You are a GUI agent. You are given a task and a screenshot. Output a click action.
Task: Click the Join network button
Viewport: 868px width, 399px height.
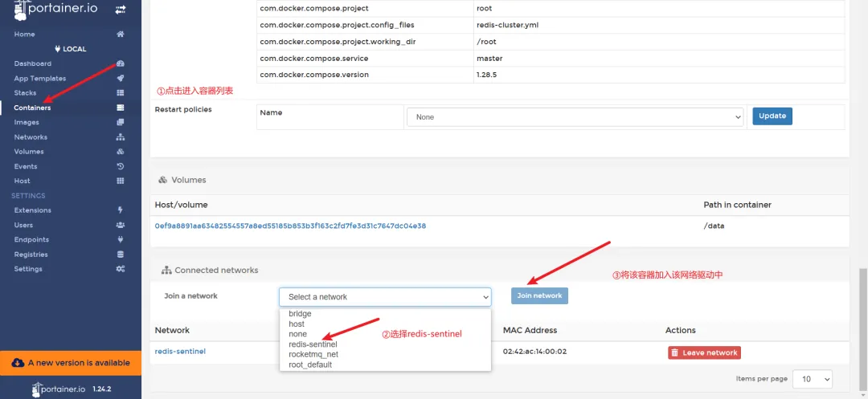pos(539,295)
